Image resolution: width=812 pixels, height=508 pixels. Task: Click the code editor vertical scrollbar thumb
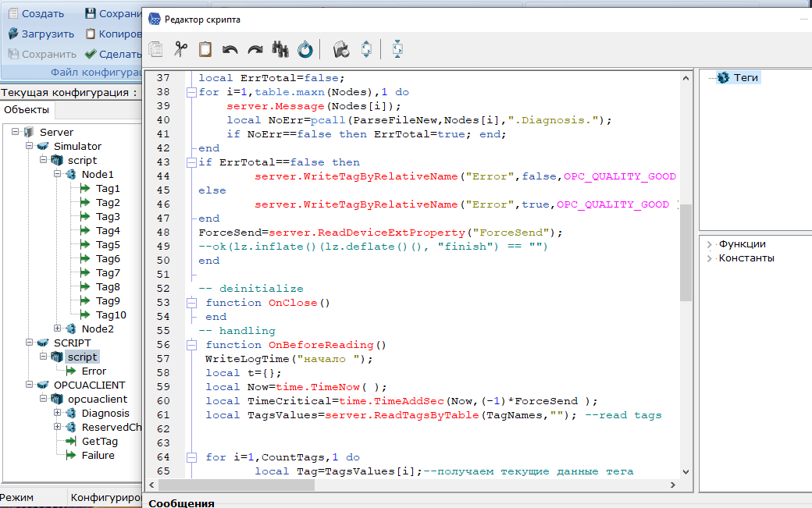click(x=686, y=253)
